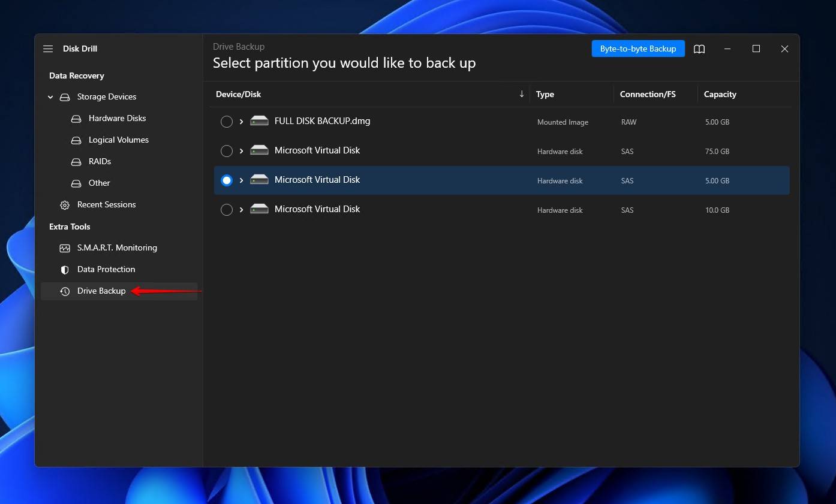Open Recent Sessions
This screenshot has height=504, width=836.
coord(107,205)
